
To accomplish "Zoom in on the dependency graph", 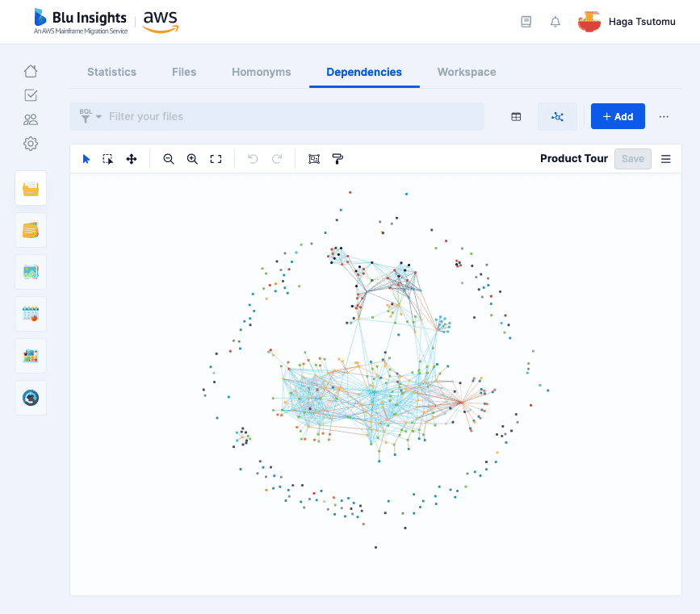I will coord(192,159).
